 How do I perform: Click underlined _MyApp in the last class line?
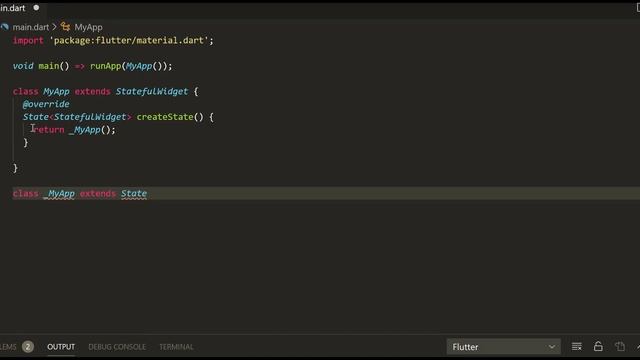point(59,193)
